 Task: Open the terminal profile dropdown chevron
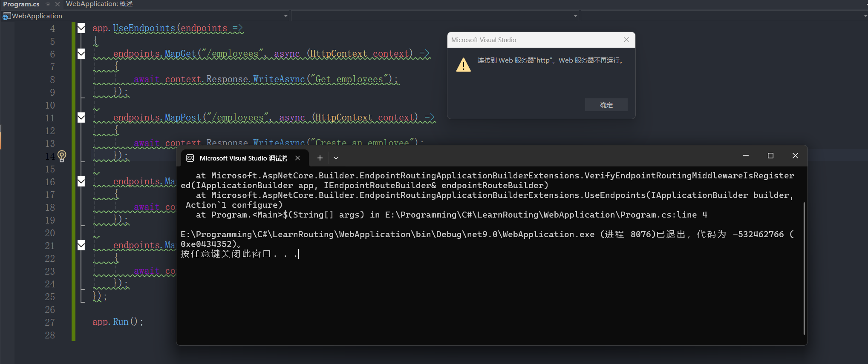[x=336, y=158]
